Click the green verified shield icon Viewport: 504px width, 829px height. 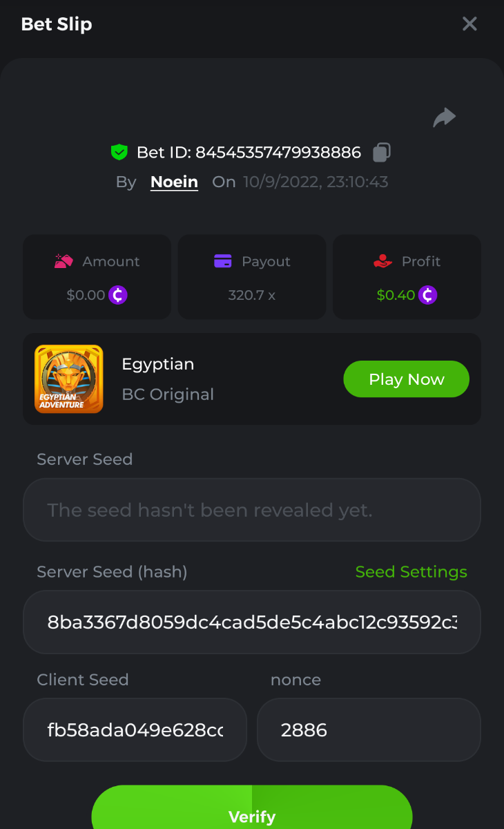(119, 152)
